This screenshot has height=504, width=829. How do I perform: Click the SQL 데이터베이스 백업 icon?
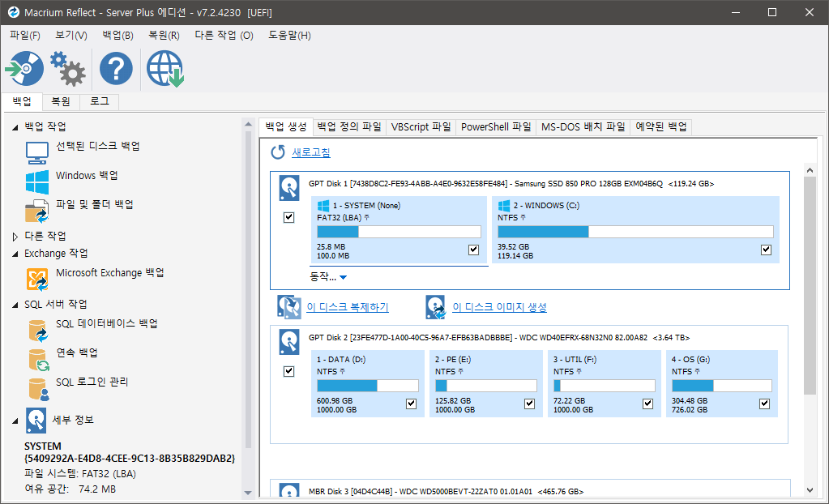coord(38,330)
